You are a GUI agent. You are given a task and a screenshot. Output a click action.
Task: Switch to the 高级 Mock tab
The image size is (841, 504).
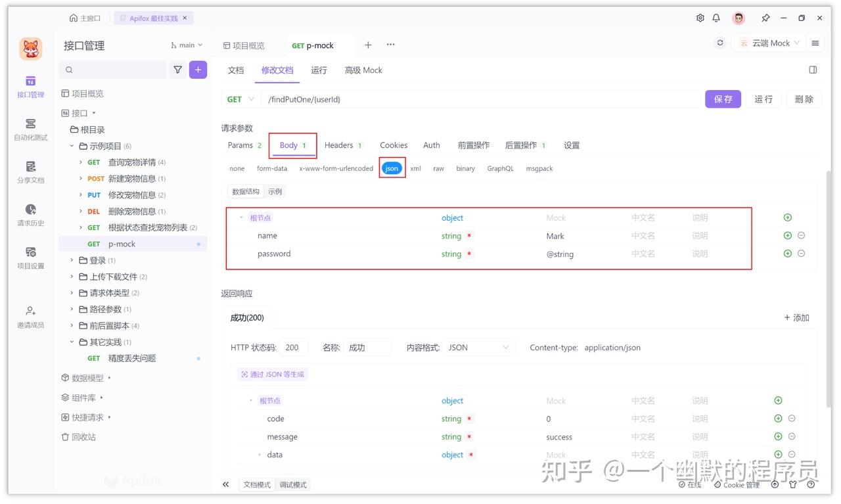coord(363,70)
